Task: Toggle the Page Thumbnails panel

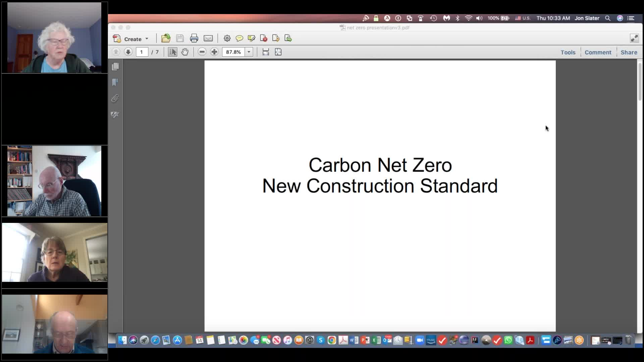Action: click(115, 67)
